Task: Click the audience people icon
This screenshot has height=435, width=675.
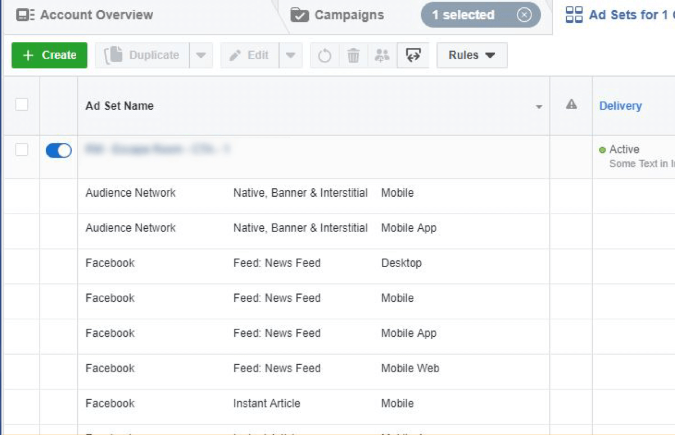Action: pos(382,56)
